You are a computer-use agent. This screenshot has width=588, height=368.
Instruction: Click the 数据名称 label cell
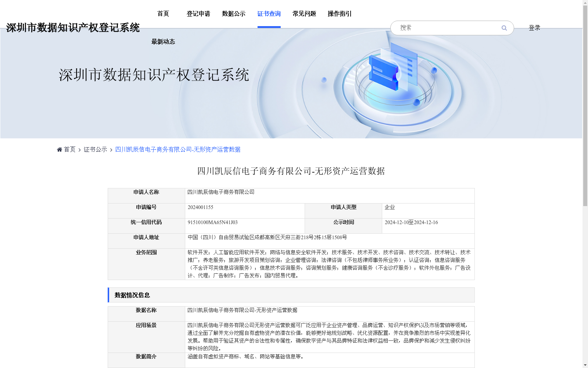146,314
